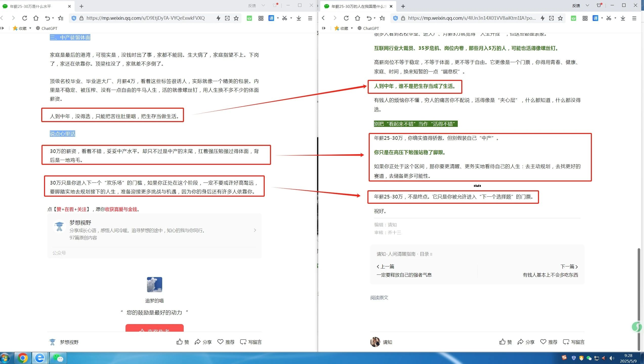Close the right window's article tab

tap(391, 6)
